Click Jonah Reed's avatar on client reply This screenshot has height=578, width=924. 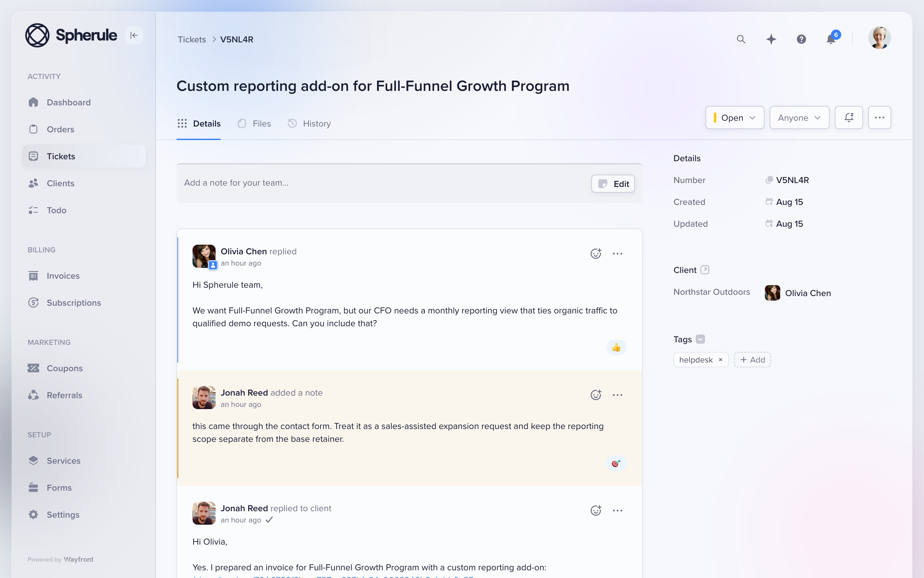(x=204, y=513)
